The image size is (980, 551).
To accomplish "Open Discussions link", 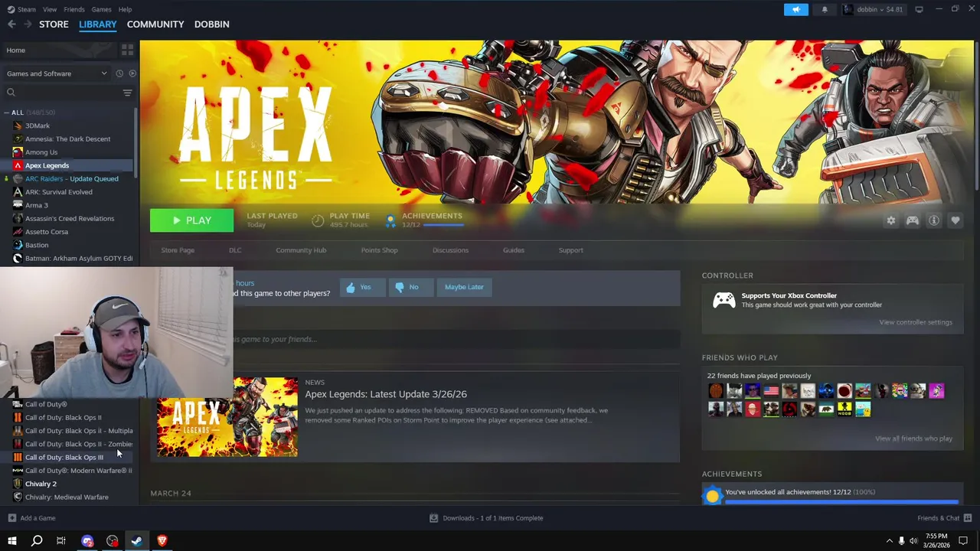I will pyautogui.click(x=450, y=250).
